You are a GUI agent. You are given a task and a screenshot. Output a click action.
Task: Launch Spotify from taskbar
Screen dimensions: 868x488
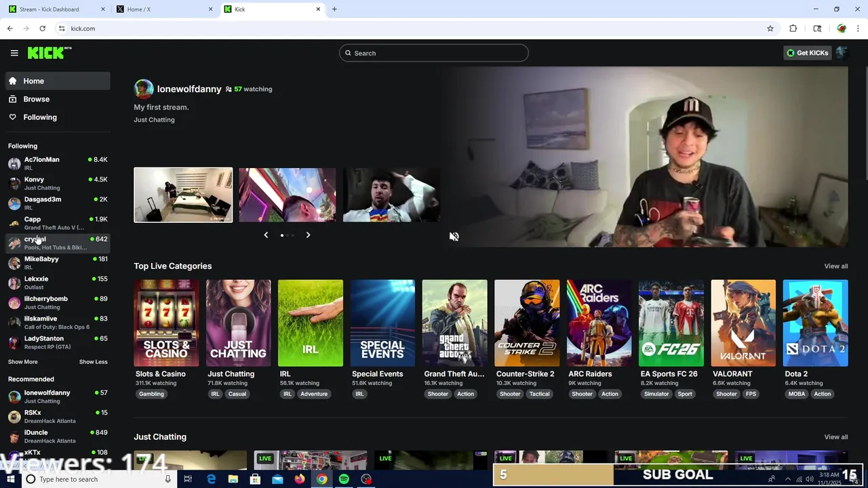[344, 479]
